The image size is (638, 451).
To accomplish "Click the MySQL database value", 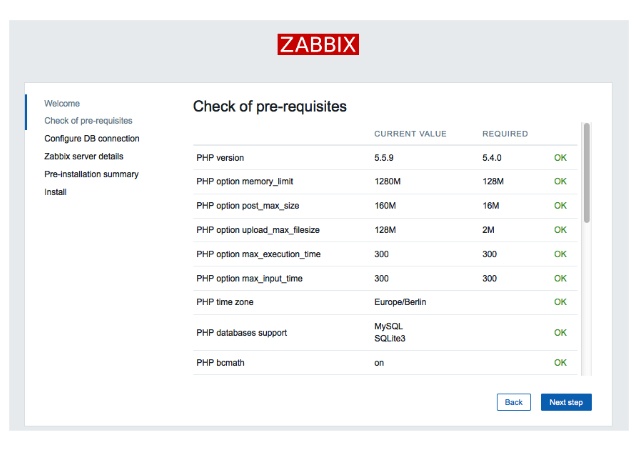I will pos(388,326).
